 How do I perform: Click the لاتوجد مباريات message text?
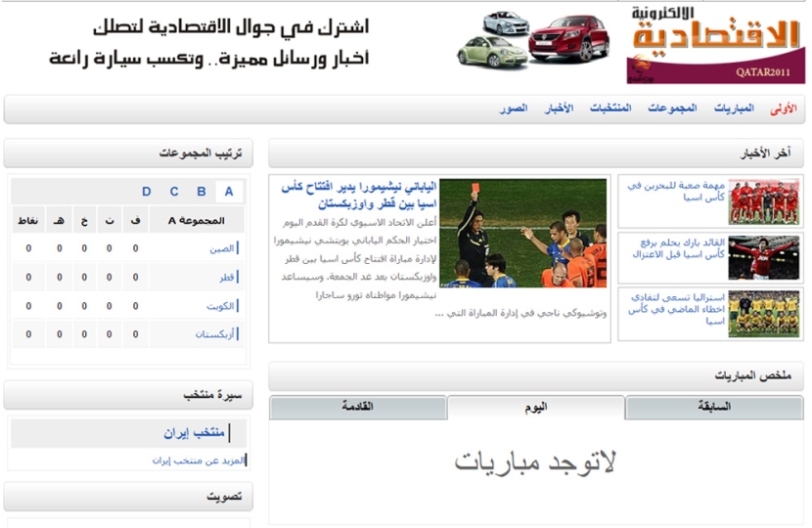pyautogui.click(x=535, y=462)
